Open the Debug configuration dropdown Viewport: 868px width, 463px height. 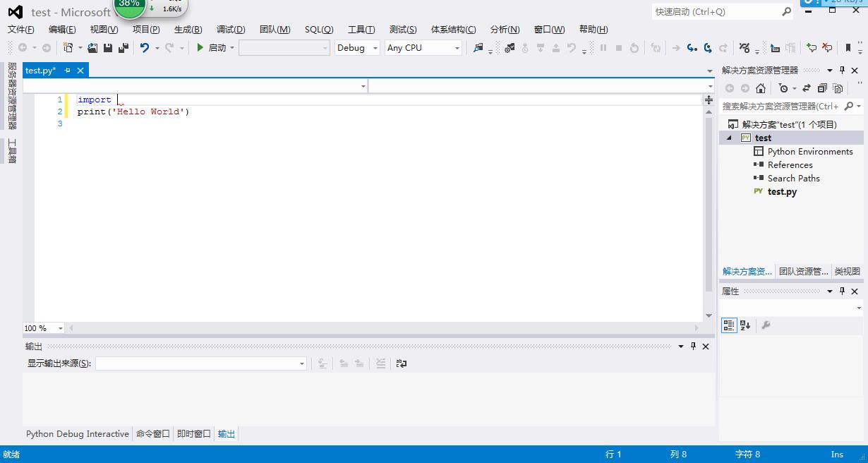pyautogui.click(x=357, y=48)
